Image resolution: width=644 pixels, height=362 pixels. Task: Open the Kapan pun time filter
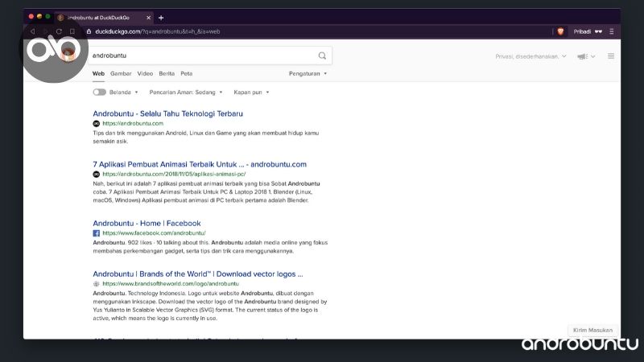tap(251, 93)
